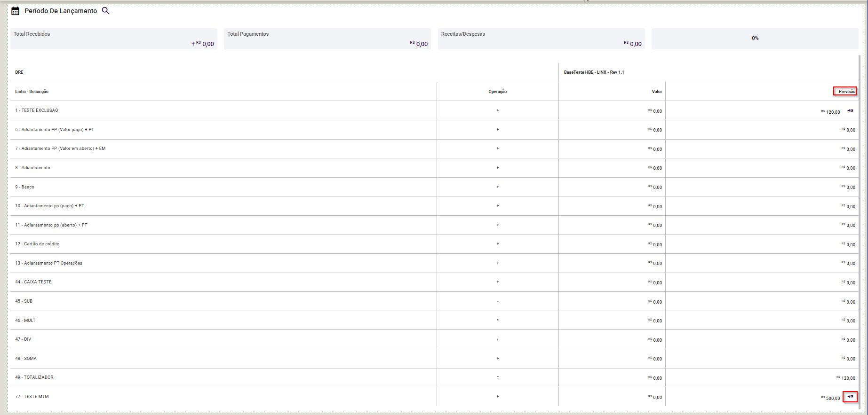The image size is (868, 415).
Task: Click the 120,00 forecast in TESTE EXCLUSAO row
Action: 831,112
